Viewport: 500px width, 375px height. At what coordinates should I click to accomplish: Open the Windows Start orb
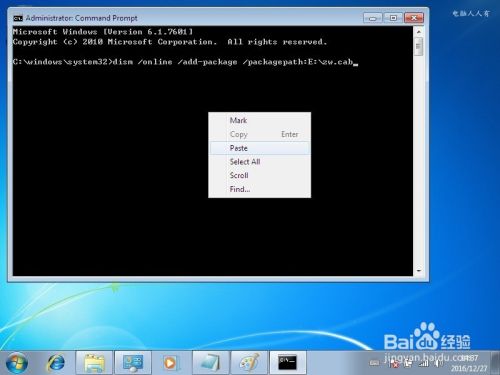click(17, 363)
